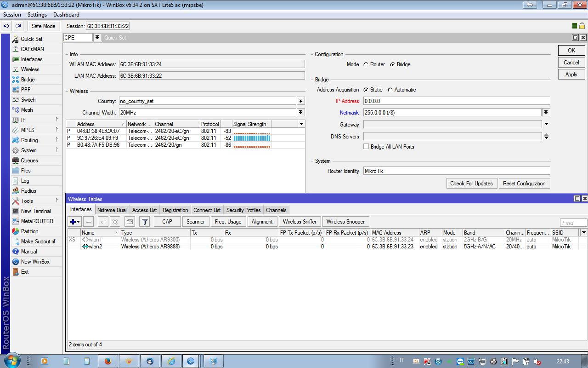The height and width of the screenshot is (368, 588).
Task: Click the Check For Updates button
Action: [x=471, y=183]
